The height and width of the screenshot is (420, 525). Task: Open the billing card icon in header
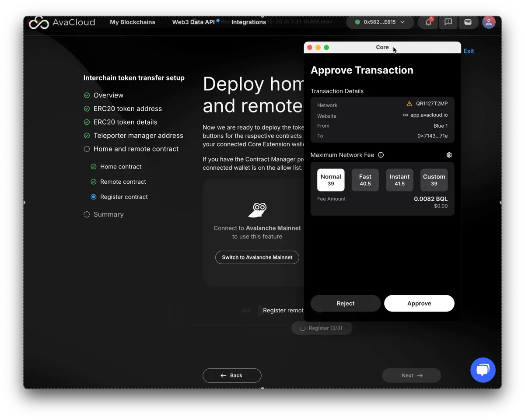tap(468, 22)
